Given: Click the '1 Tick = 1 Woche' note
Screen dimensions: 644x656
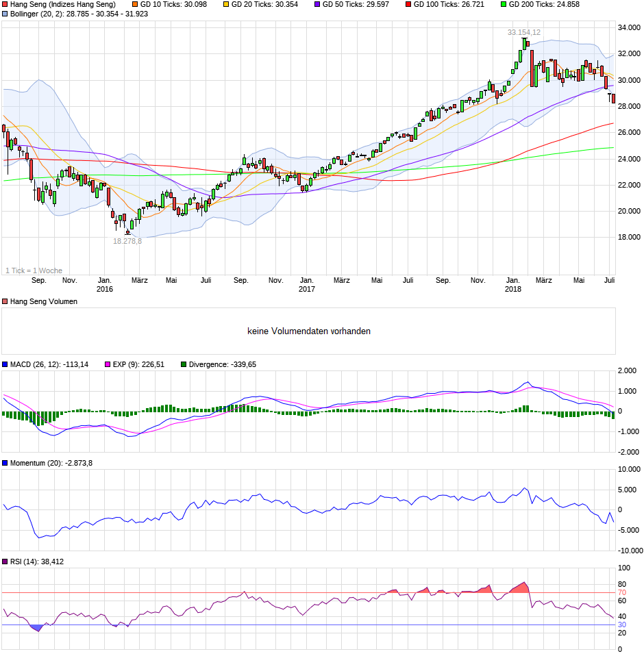Looking at the screenshot, I should click(x=34, y=270).
